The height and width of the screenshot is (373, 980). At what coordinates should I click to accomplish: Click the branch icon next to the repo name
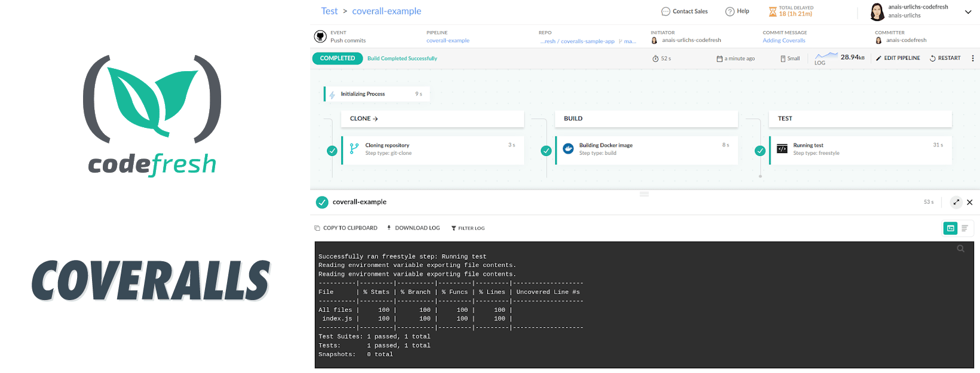point(620,41)
